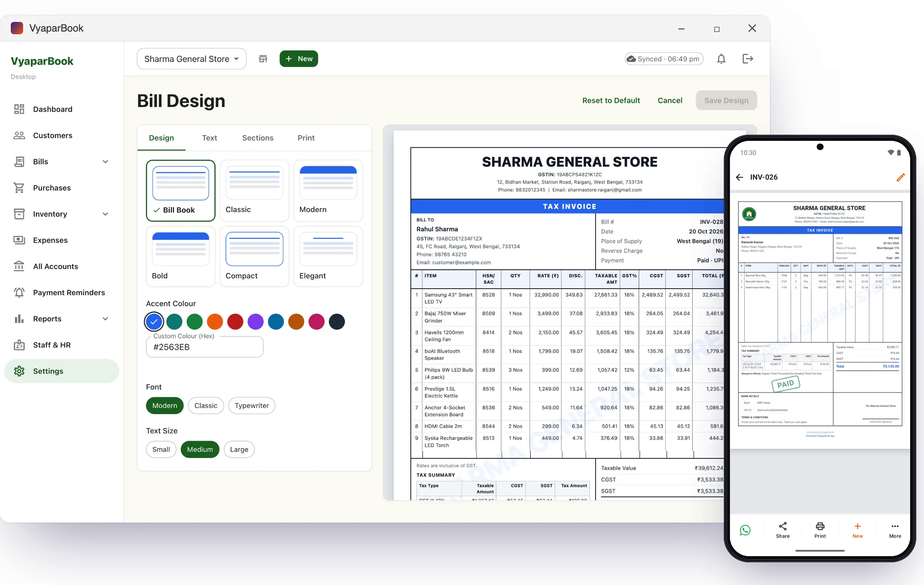Expand the Inventory submenu chevron

click(105, 214)
